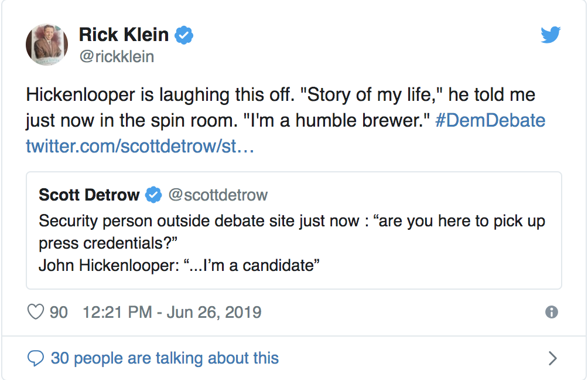Open the #DemDebate hashtag link

tap(490, 121)
